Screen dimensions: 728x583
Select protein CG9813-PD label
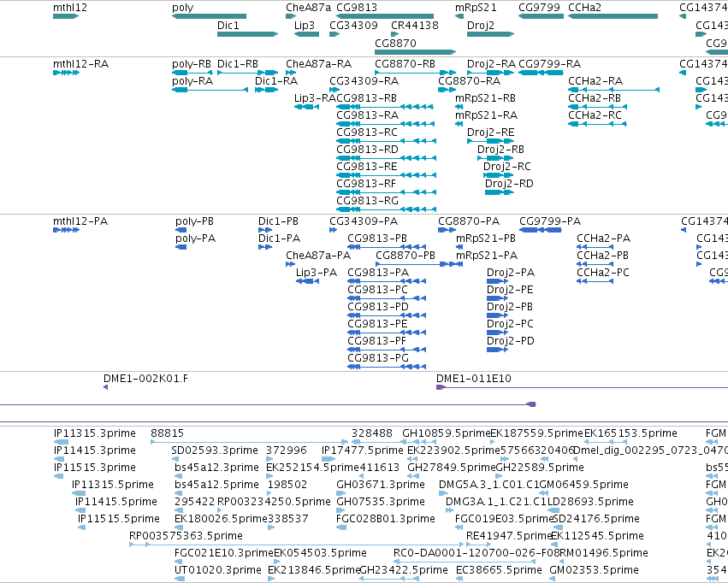[378, 307]
